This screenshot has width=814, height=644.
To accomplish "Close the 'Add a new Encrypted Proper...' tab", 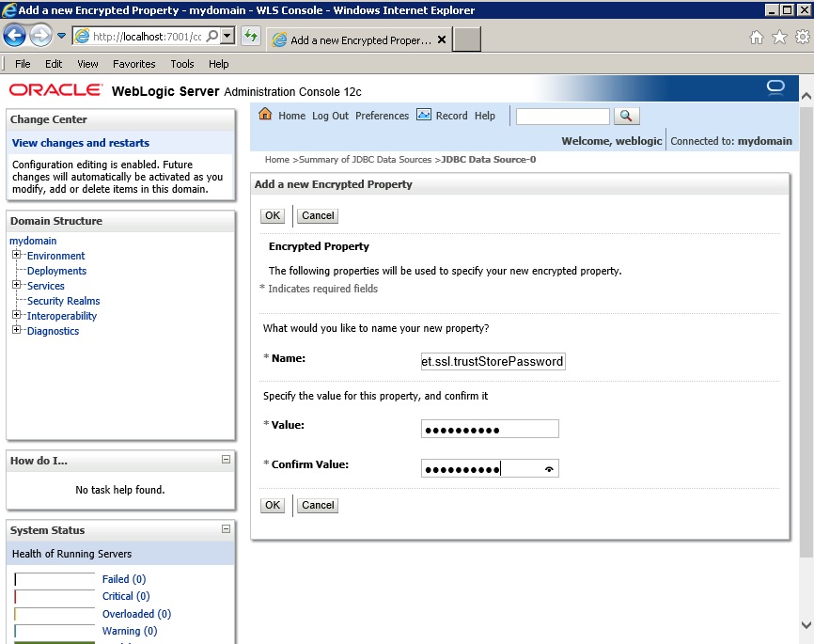I will (441, 40).
